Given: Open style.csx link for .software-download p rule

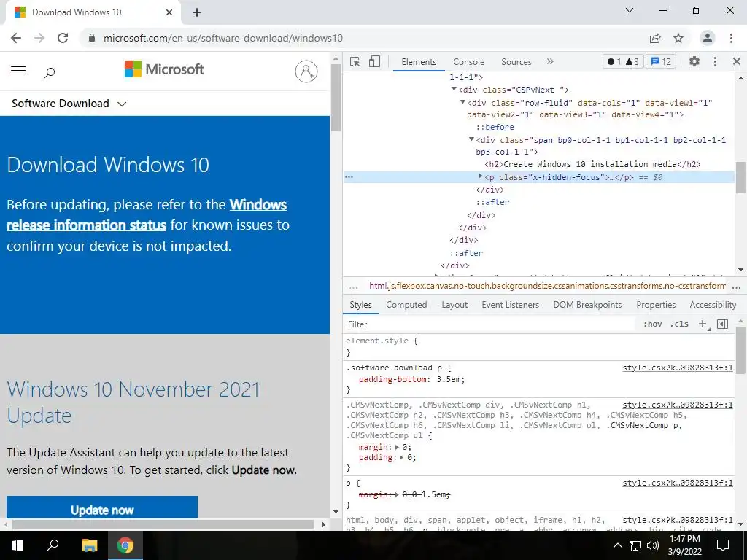Looking at the screenshot, I should point(678,367).
